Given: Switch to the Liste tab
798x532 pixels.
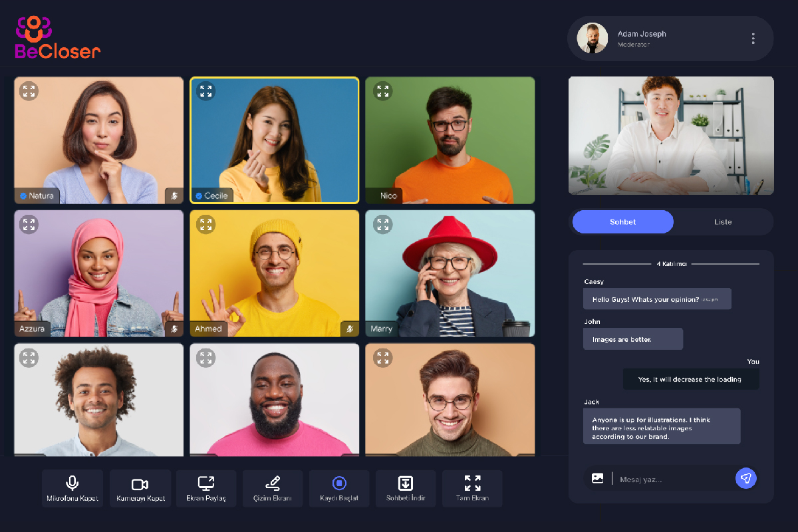Looking at the screenshot, I should pyautogui.click(x=723, y=222).
